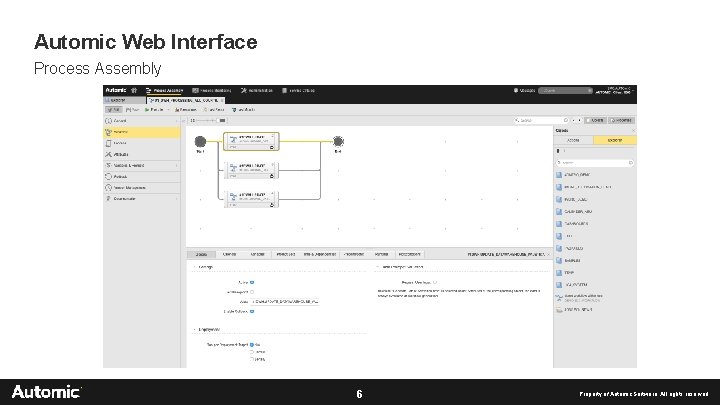Select the last deployment target radio option
720x405 pixels.
[x=252, y=359]
